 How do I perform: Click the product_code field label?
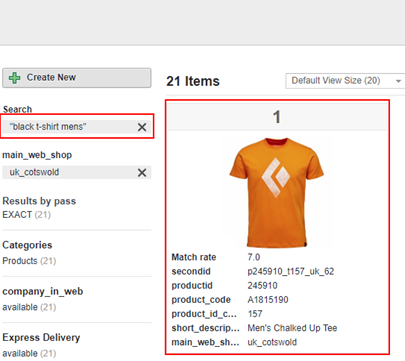(x=201, y=300)
